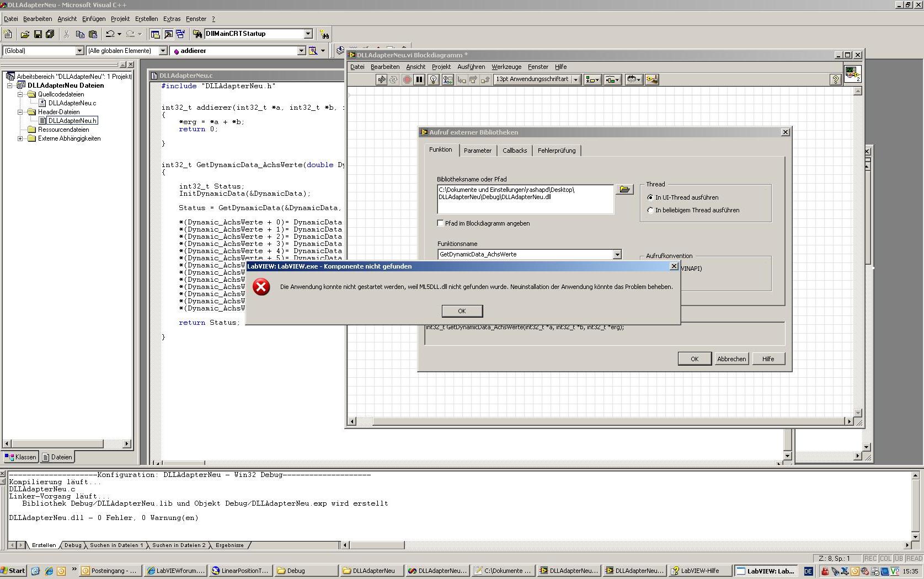Click OK in the LabVIEW error dialog
This screenshot has height=579, width=924.
point(462,311)
